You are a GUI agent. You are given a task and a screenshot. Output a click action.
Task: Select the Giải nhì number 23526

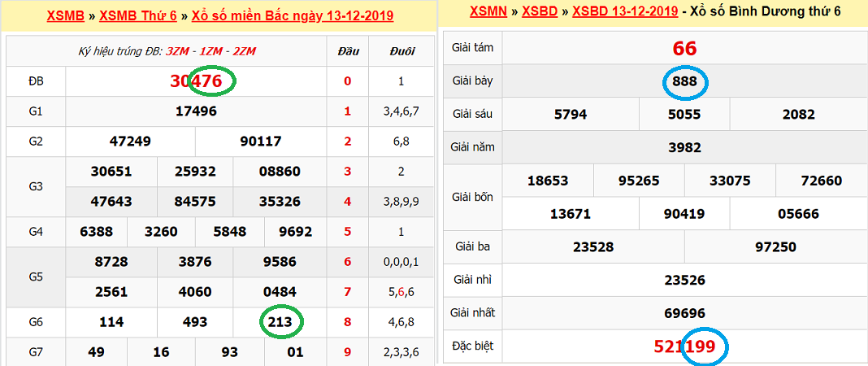click(x=684, y=280)
